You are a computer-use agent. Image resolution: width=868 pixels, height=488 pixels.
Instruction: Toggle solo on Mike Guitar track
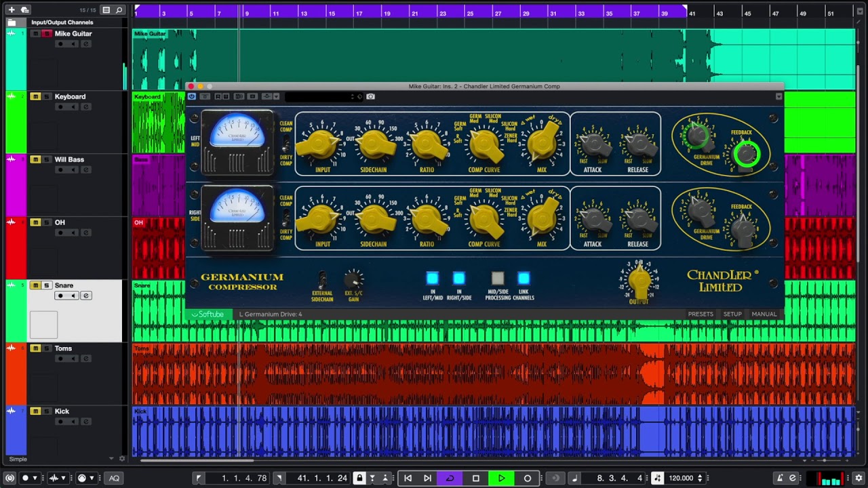pos(47,34)
